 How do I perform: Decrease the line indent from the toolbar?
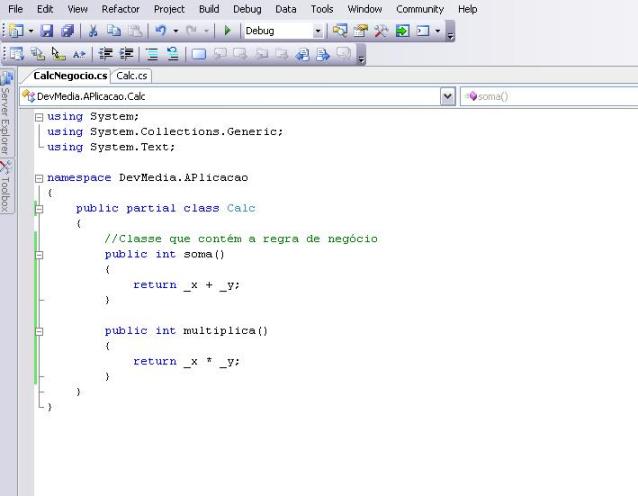(x=106, y=54)
